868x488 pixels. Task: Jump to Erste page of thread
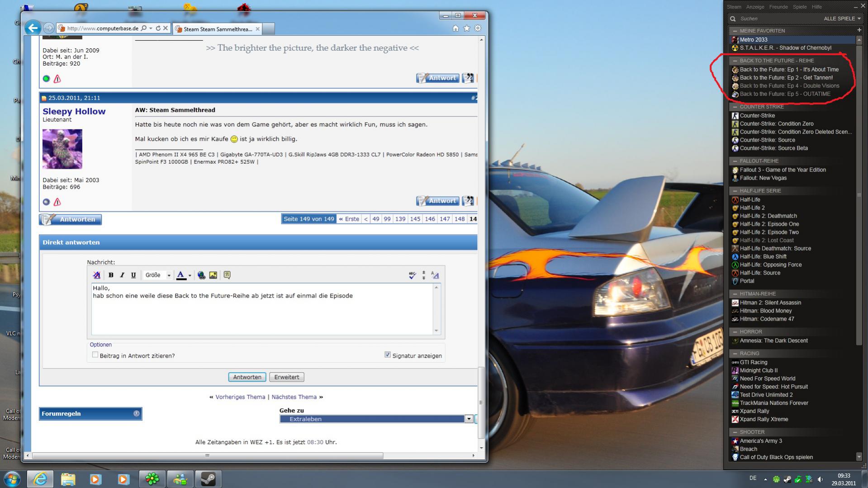[x=349, y=219]
